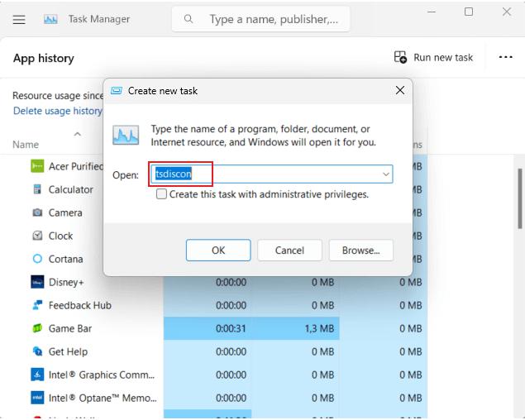Image resolution: width=525 pixels, height=420 pixels.
Task: Click Cancel in Create new task dialog
Action: pos(289,251)
